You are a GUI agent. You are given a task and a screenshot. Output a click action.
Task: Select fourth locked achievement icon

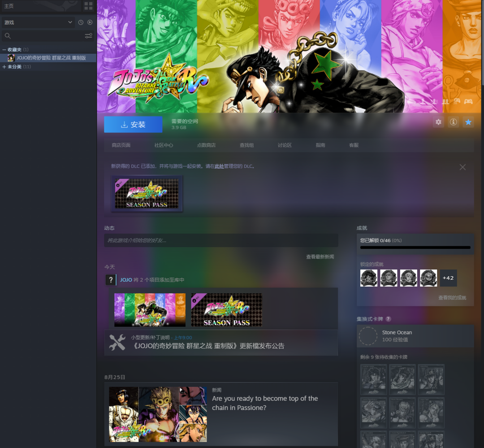428,278
